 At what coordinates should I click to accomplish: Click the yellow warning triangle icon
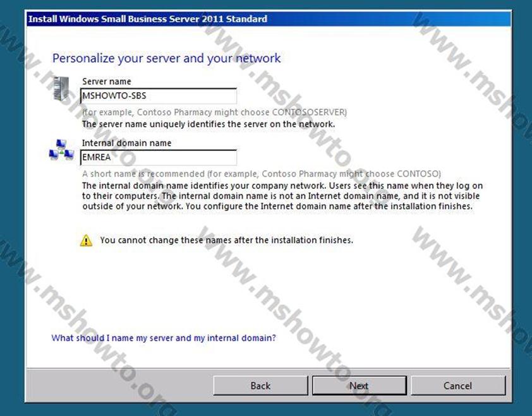click(x=86, y=241)
